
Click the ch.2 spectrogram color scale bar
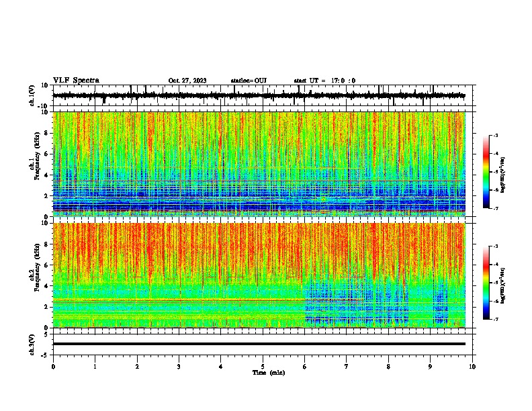[x=486, y=283]
